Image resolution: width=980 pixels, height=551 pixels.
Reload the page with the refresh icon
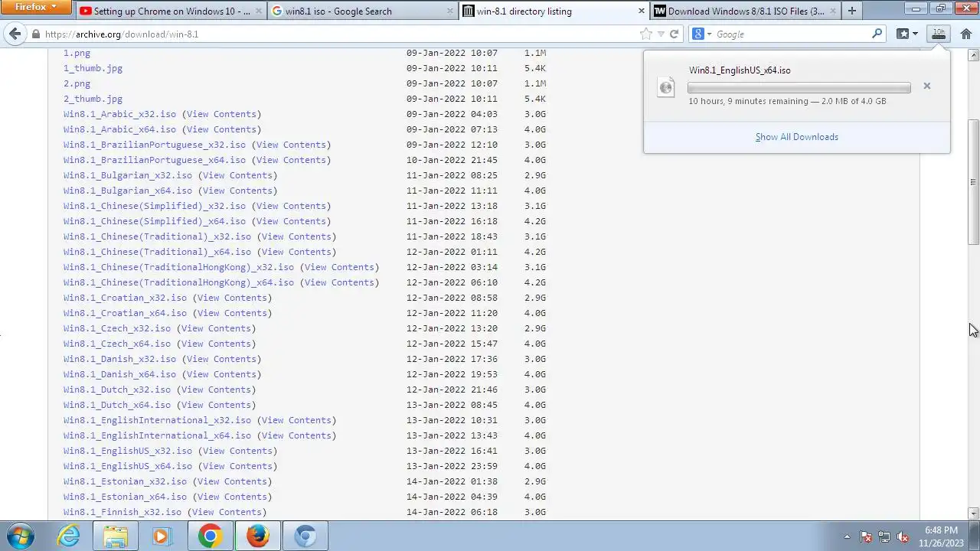(x=674, y=34)
